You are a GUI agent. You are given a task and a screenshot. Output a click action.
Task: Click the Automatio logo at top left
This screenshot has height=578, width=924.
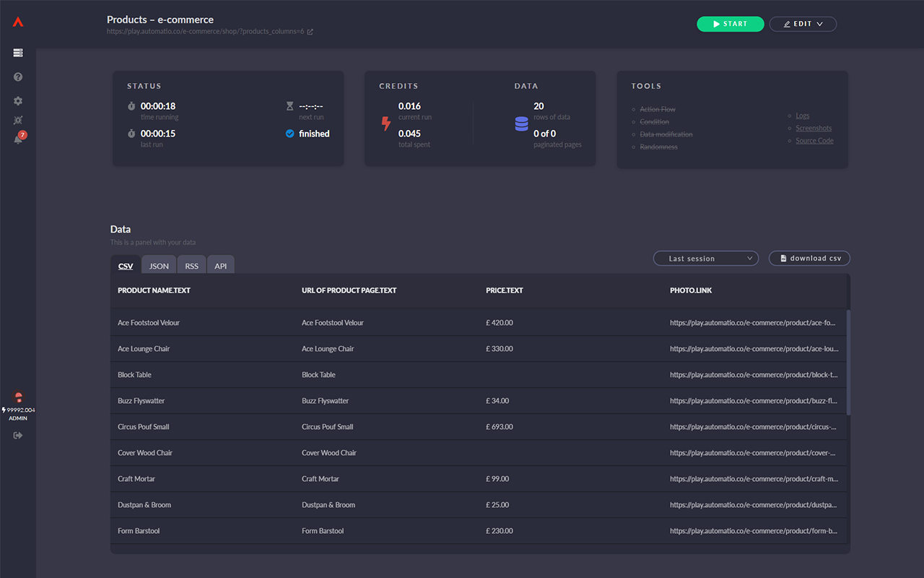pyautogui.click(x=17, y=21)
